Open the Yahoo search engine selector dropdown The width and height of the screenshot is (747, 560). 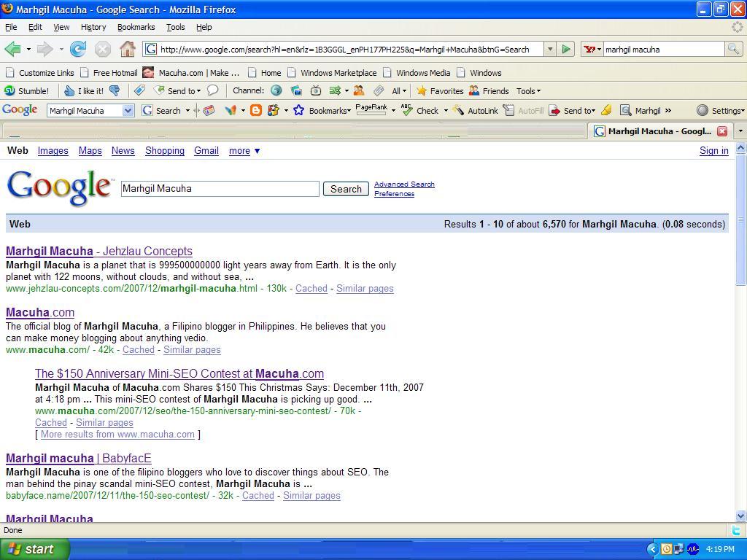click(592, 49)
